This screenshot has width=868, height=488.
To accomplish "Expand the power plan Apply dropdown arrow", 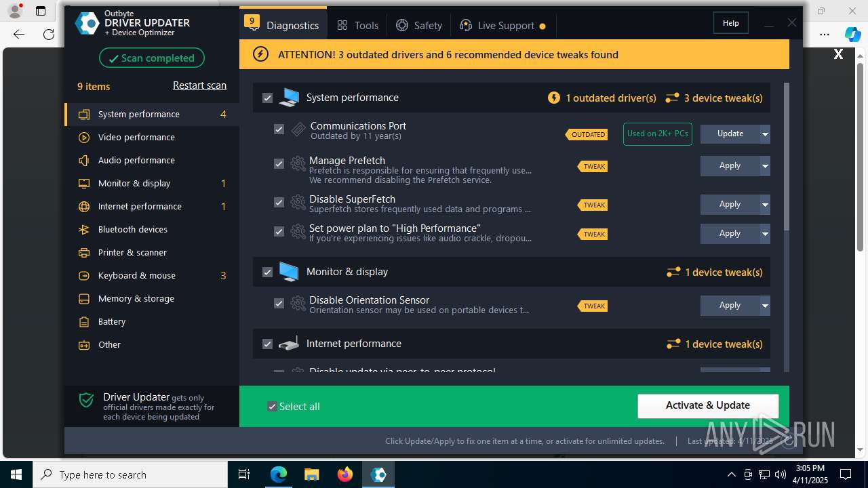I will (765, 233).
